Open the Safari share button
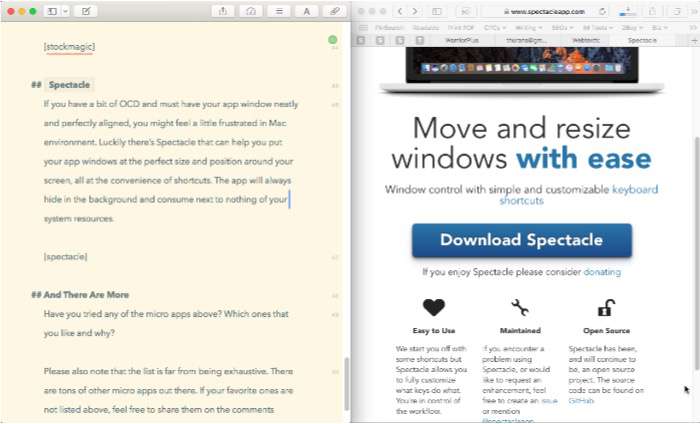Image resolution: width=700 pixels, height=424 pixels. point(652,11)
